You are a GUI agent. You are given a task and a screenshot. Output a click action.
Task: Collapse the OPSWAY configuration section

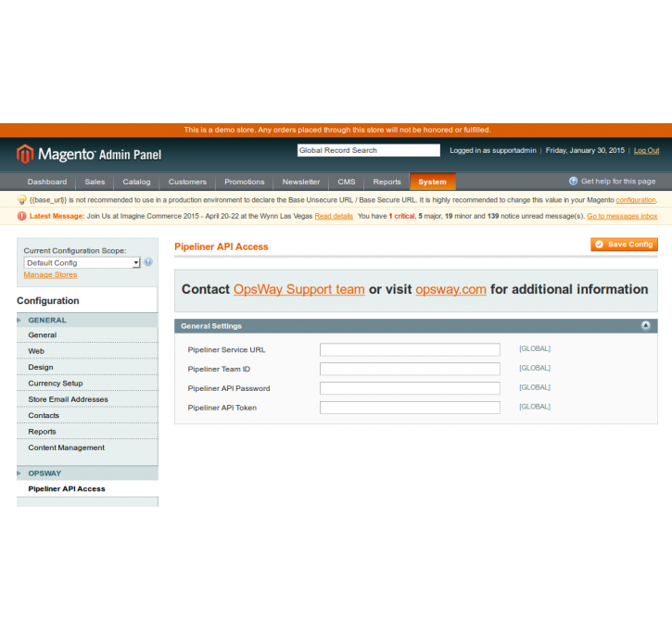click(x=87, y=473)
